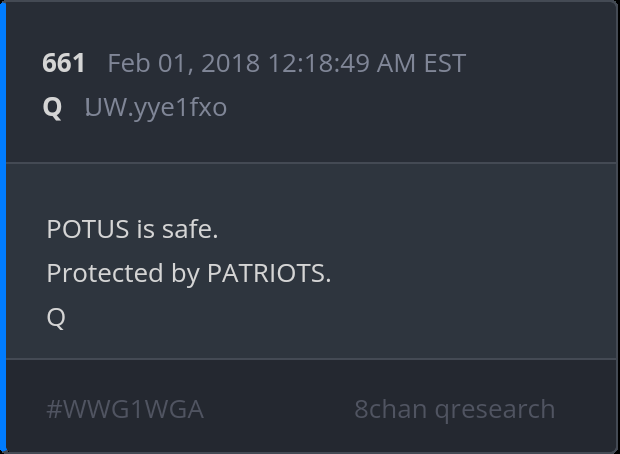Open the qresearch board link
620x454 pixels.
[x=495, y=409]
